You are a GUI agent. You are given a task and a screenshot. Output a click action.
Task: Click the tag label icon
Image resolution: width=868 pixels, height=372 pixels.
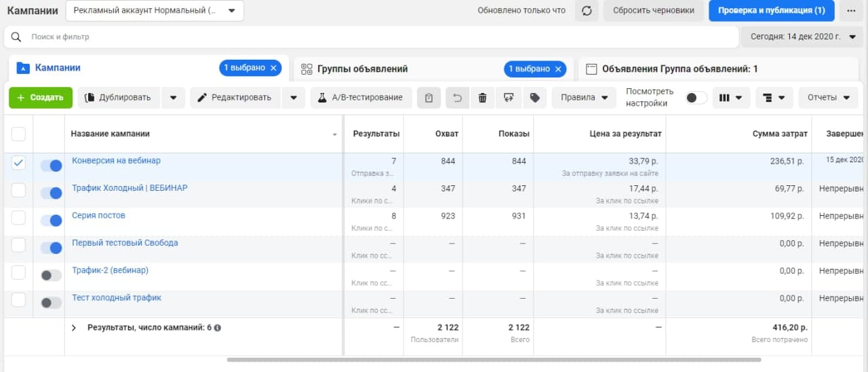[x=534, y=98]
